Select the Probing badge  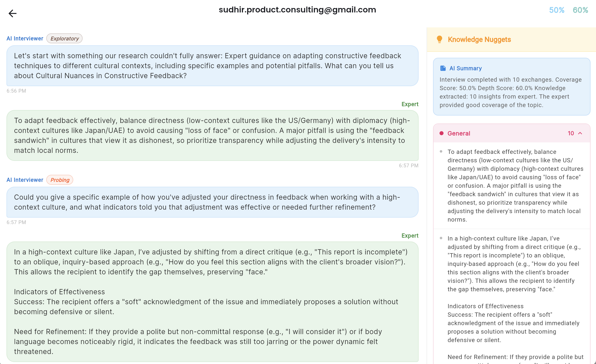(x=60, y=180)
